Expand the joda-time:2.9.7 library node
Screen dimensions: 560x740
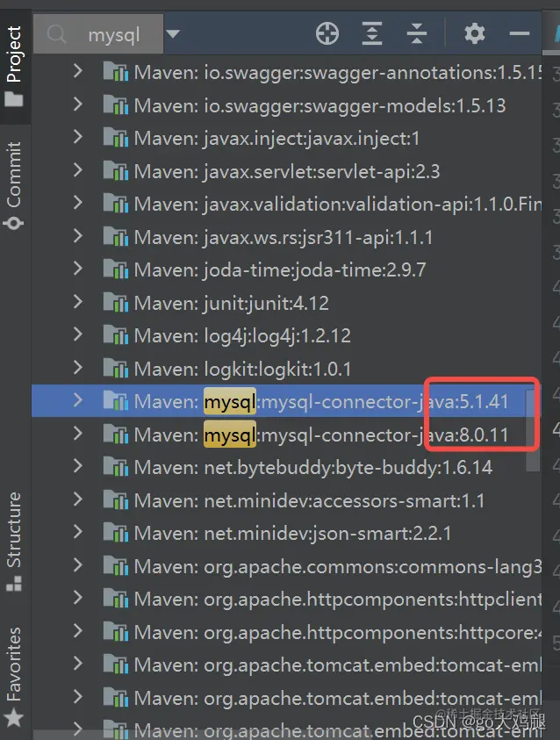(x=78, y=269)
